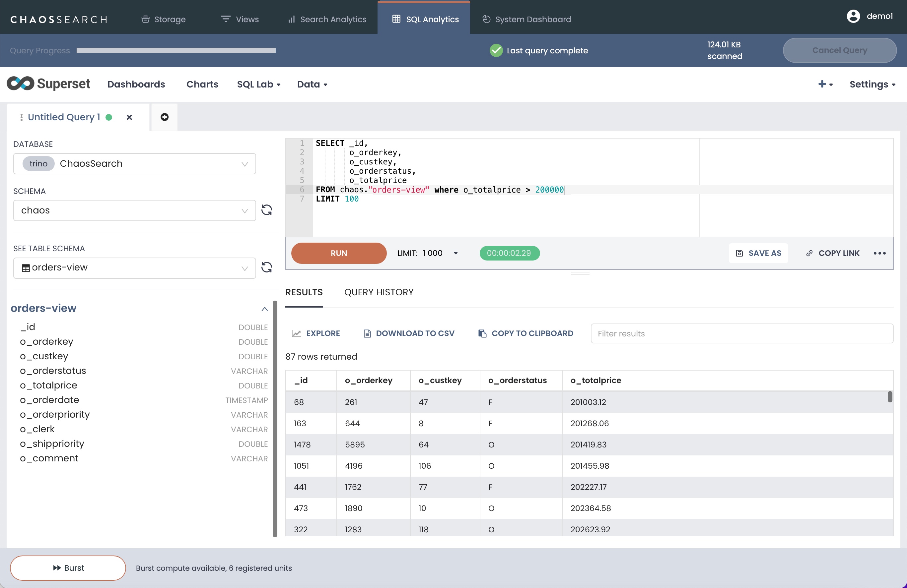Screen dimensions: 907x588
Task: Click the demo1 user account icon
Action: (853, 16)
